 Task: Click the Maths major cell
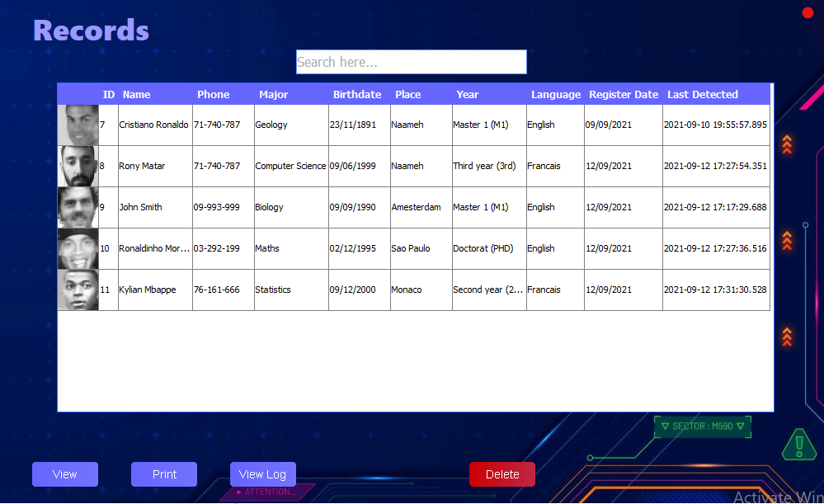(291, 248)
